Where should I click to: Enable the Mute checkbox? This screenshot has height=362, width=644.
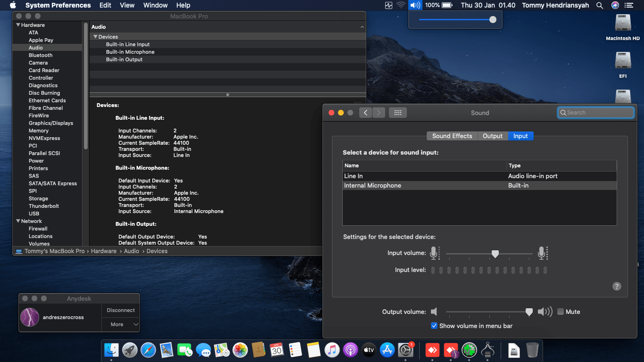tap(561, 312)
